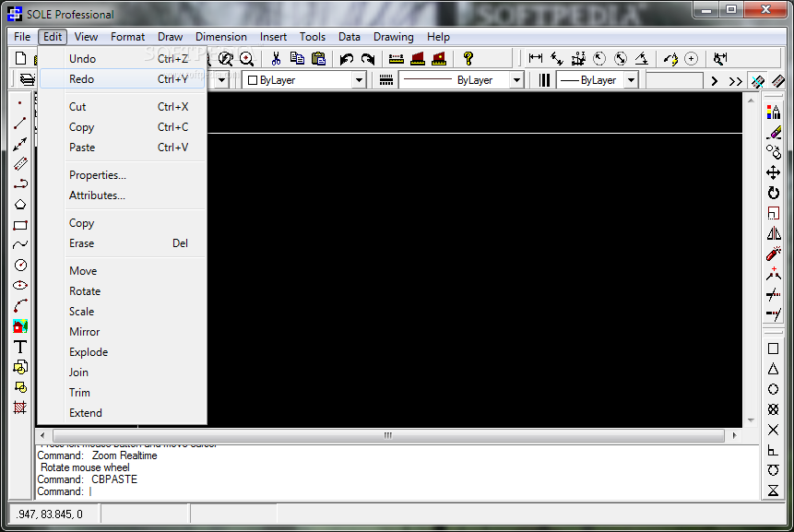
Task: Select the Arc draw tool
Action: click(x=20, y=306)
